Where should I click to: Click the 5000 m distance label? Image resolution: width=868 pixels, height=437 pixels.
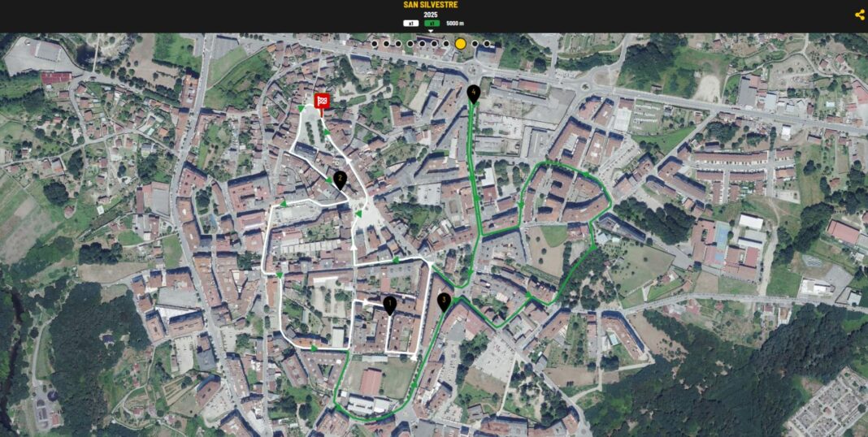coord(455,24)
